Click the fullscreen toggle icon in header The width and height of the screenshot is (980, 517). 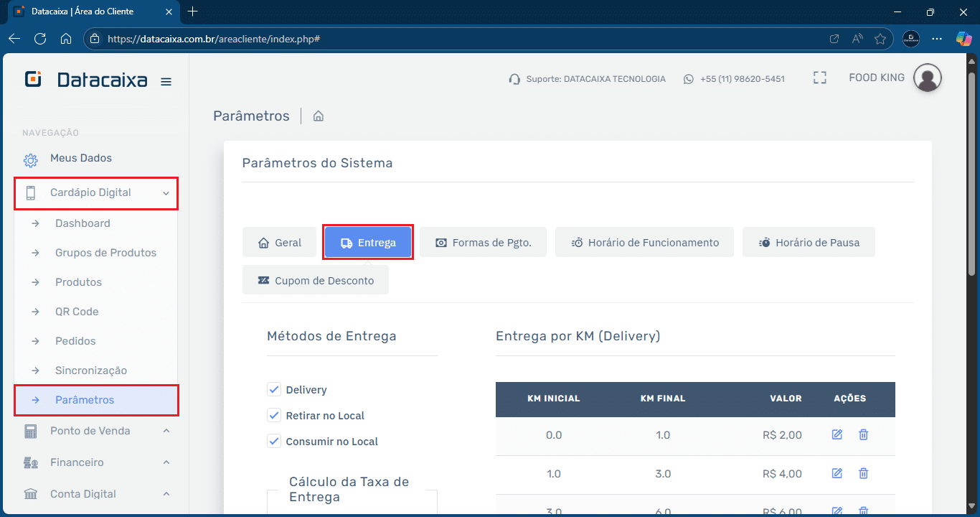click(820, 78)
